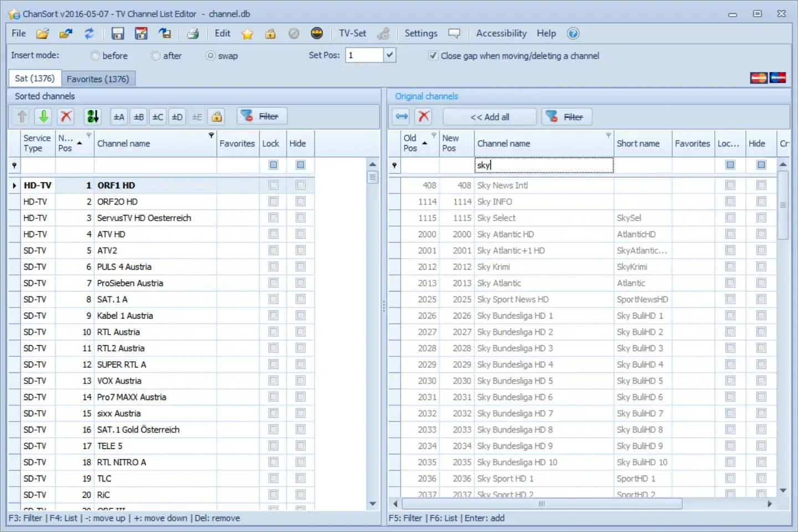
Task: Toggle favorite list C with ±C button
Action: tap(158, 117)
